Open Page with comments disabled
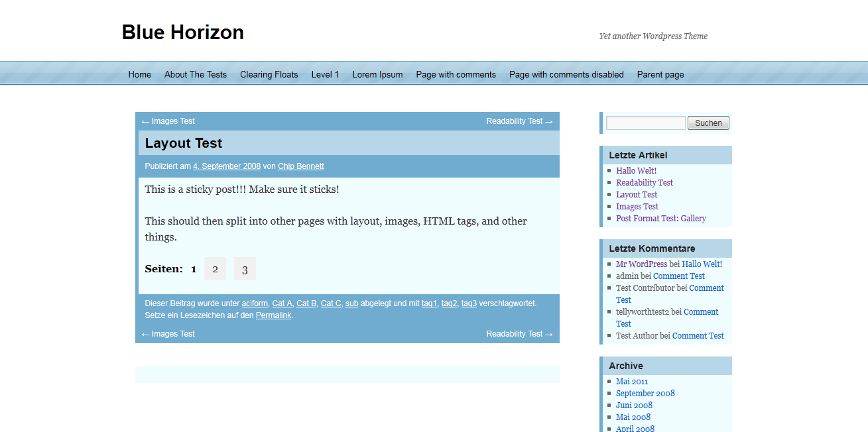The height and width of the screenshot is (432, 868). coord(566,74)
